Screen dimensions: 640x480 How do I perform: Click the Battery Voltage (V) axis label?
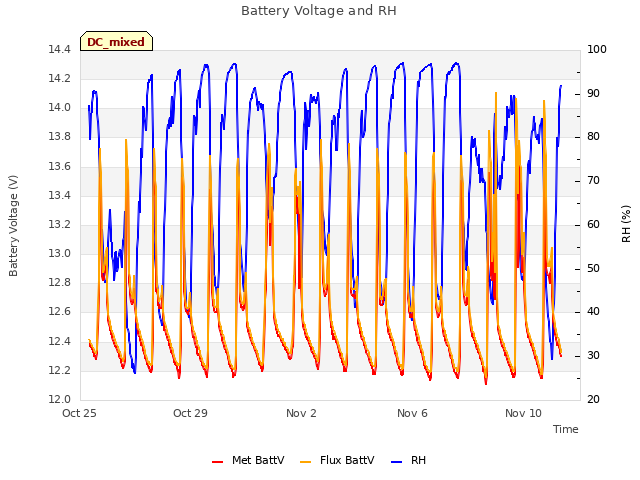[13, 226]
